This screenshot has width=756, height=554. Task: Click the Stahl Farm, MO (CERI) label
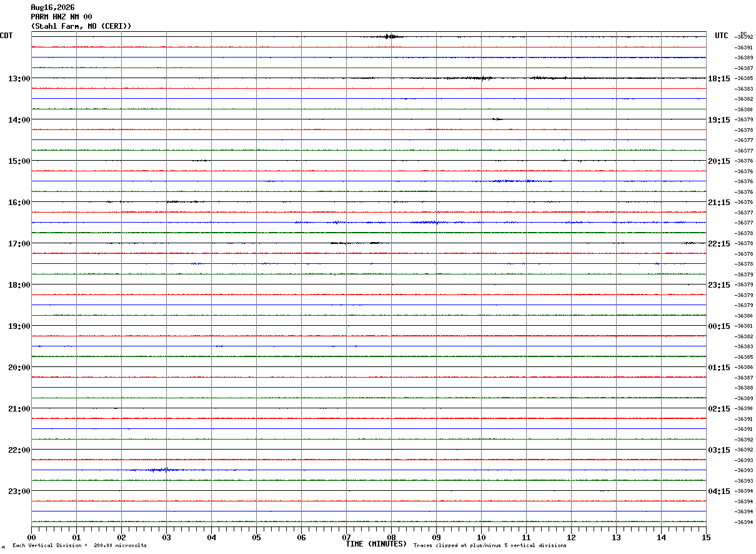(81, 26)
